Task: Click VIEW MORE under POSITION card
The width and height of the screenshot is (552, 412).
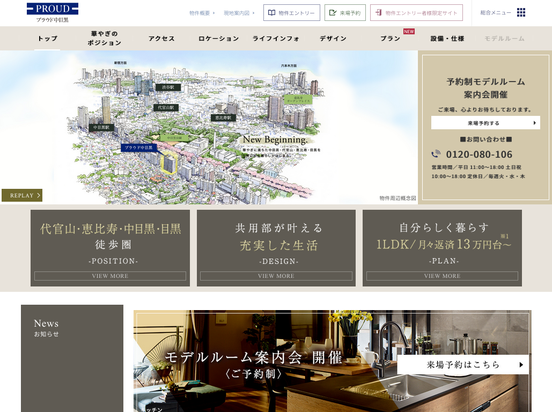Action: pyautogui.click(x=110, y=276)
